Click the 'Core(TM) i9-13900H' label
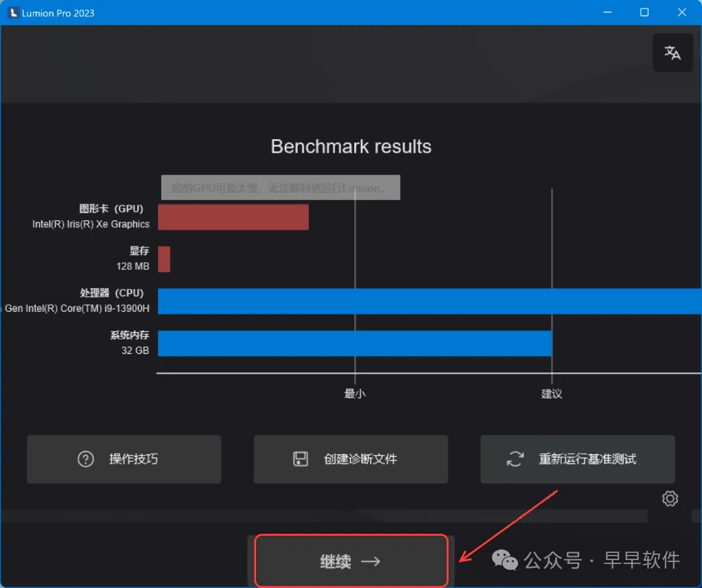This screenshot has height=588, width=702. pos(105,309)
